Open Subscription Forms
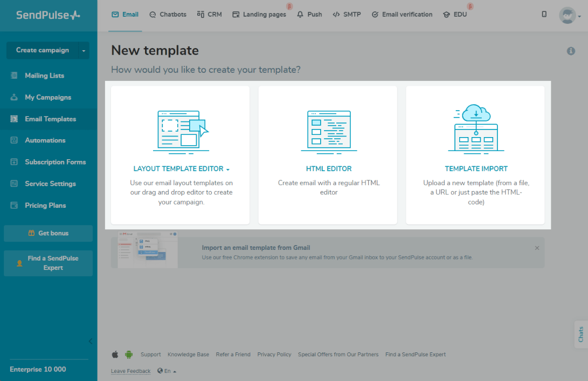Screen dimensions: 588x381 (56, 162)
